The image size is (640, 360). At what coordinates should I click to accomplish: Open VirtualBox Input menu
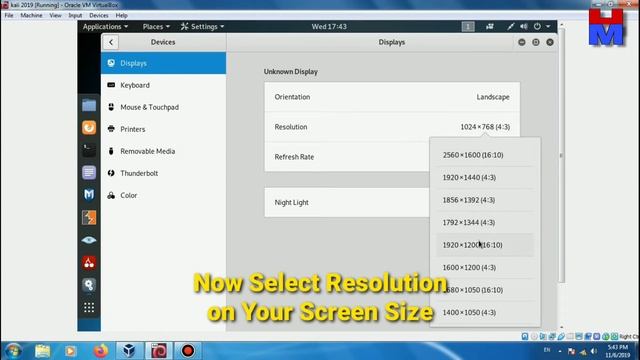tap(75, 16)
